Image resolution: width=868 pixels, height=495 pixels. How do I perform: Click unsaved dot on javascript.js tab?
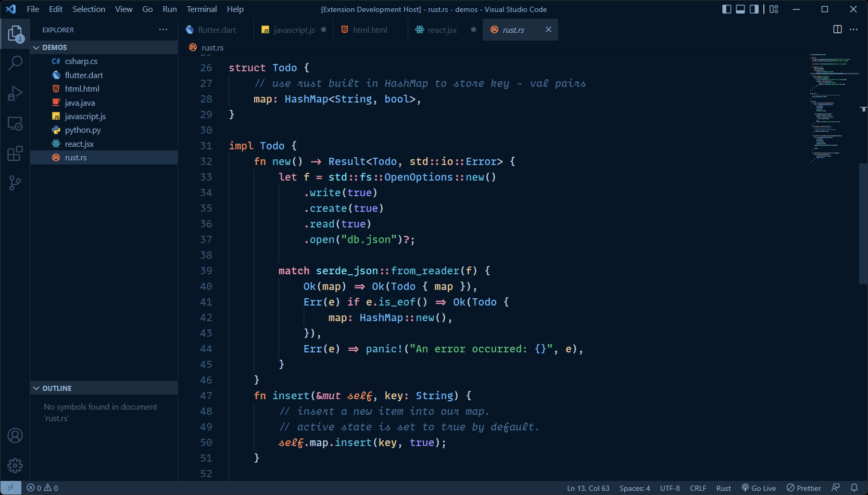coord(323,30)
